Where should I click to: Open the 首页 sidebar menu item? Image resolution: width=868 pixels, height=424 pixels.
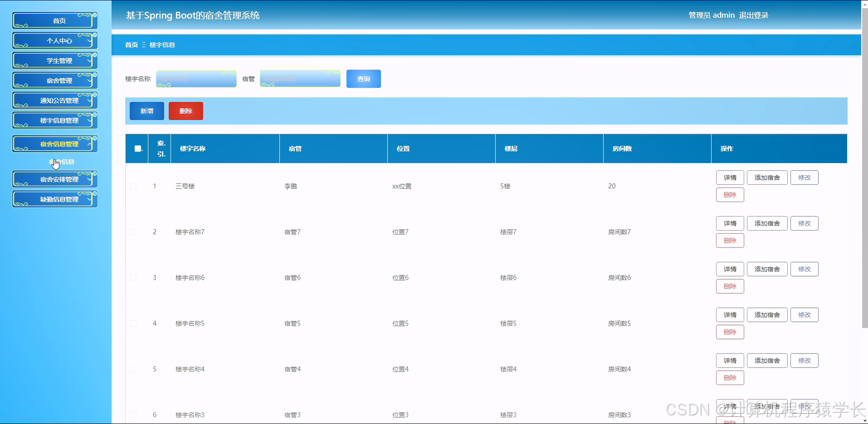point(55,21)
